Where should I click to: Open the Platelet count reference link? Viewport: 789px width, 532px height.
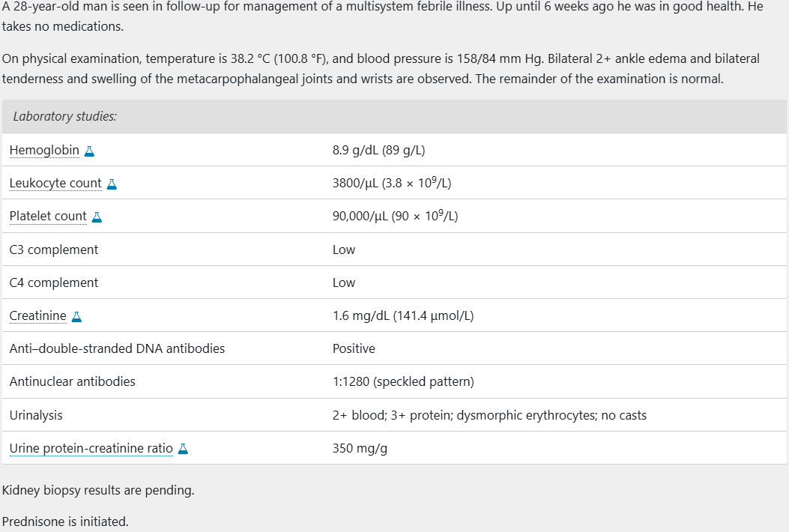click(x=48, y=216)
